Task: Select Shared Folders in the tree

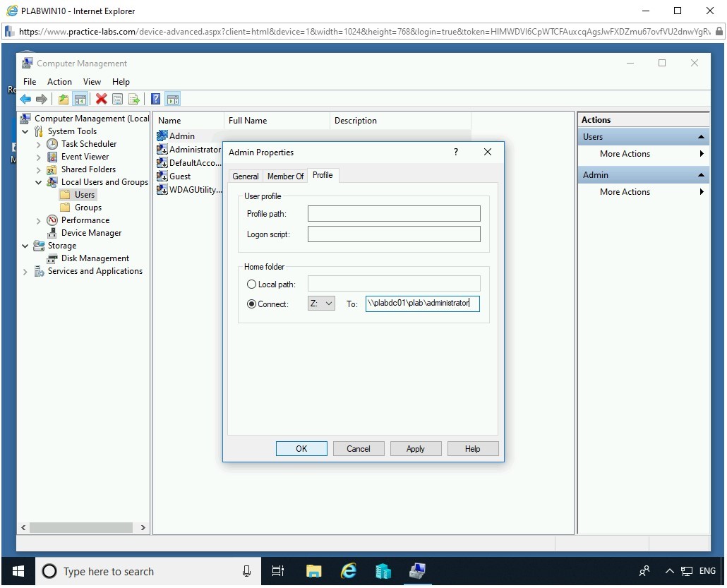Action: point(88,169)
